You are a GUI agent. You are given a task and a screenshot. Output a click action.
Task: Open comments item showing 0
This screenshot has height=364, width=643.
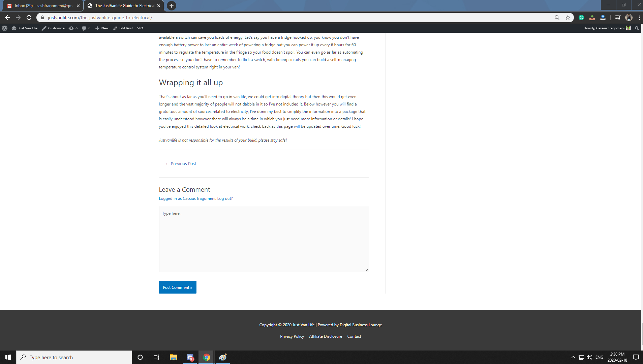86,28
